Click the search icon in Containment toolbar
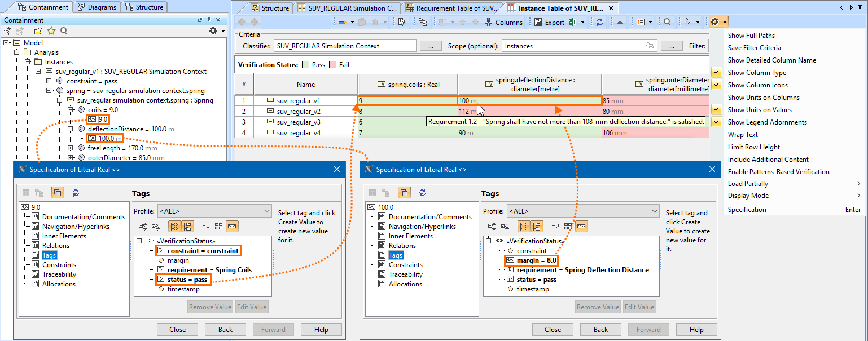Screen dimensions: 868x341 point(64,31)
